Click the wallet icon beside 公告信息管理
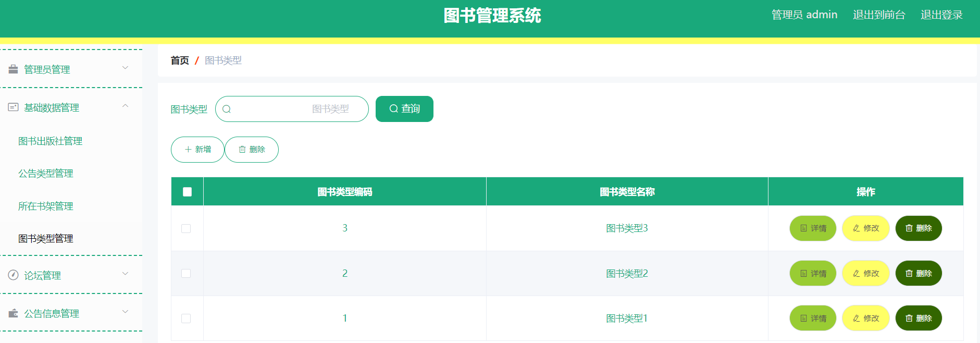The height and width of the screenshot is (343, 980). (13, 313)
